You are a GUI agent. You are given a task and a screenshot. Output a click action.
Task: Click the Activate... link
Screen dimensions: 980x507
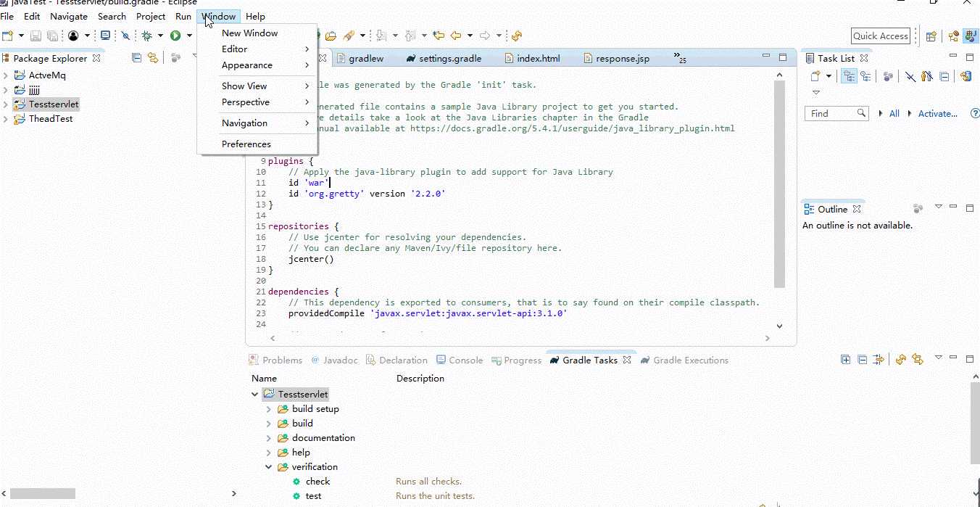[x=937, y=113]
